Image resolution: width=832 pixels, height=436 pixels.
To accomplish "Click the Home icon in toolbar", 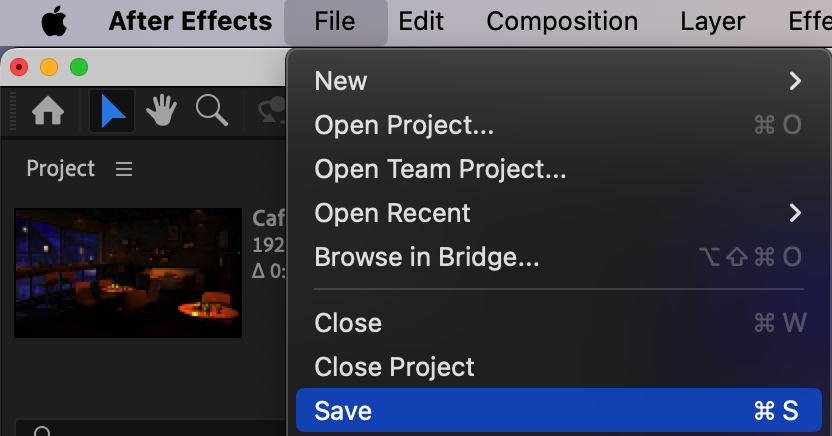I will coord(48,112).
